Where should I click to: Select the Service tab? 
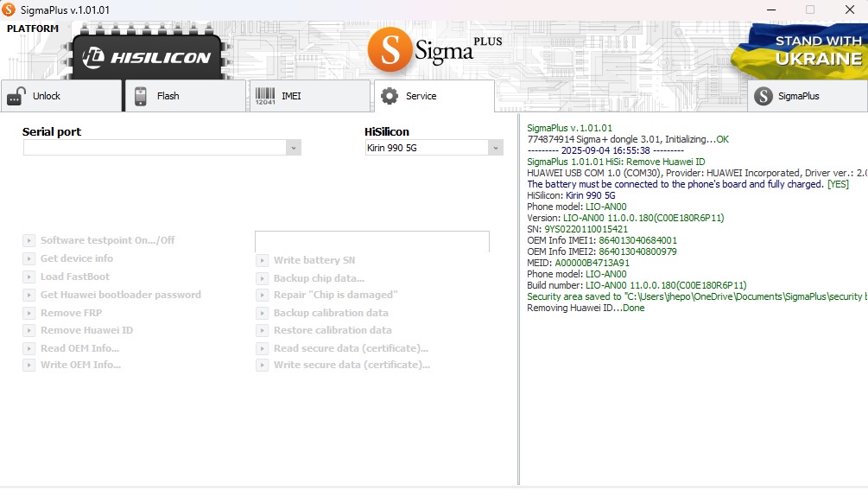coord(434,96)
